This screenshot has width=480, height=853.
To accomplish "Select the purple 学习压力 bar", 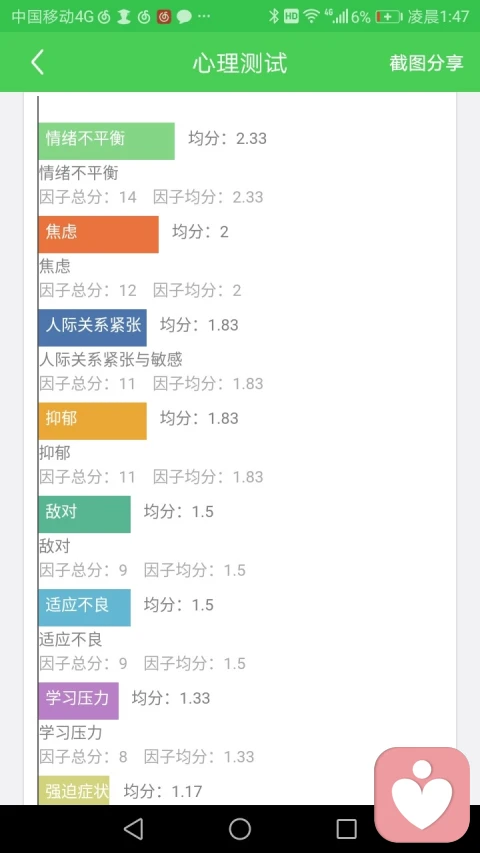I will [x=78, y=701].
